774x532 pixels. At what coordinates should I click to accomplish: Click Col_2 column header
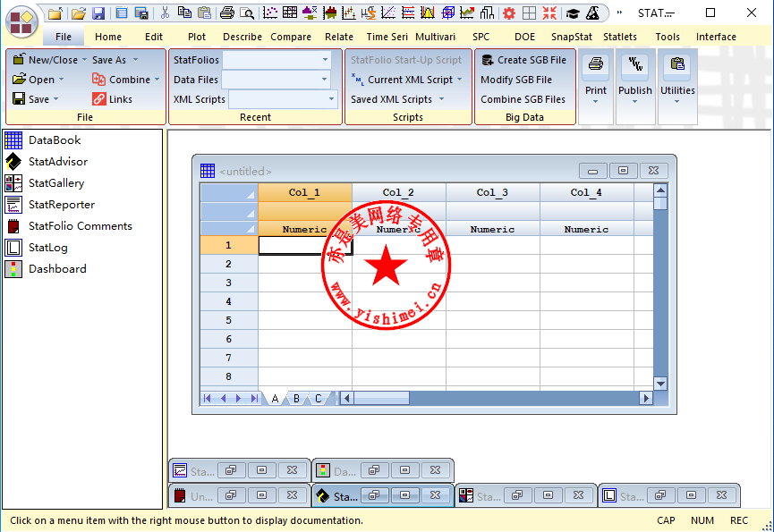coord(399,192)
